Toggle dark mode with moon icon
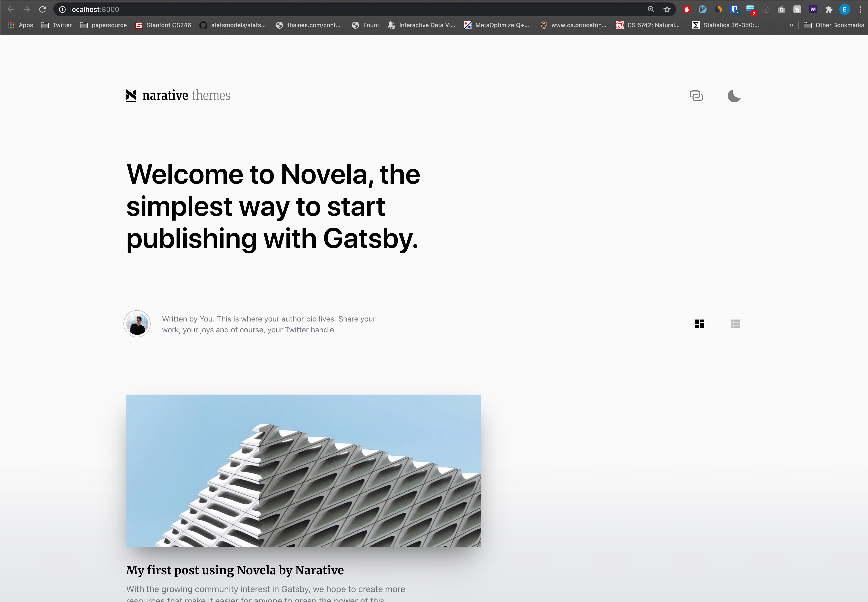The width and height of the screenshot is (868, 602). (x=734, y=96)
